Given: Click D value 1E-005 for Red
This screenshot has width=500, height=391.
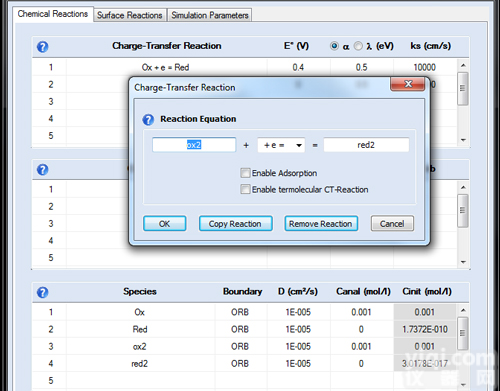Looking at the screenshot, I should tap(298, 329).
